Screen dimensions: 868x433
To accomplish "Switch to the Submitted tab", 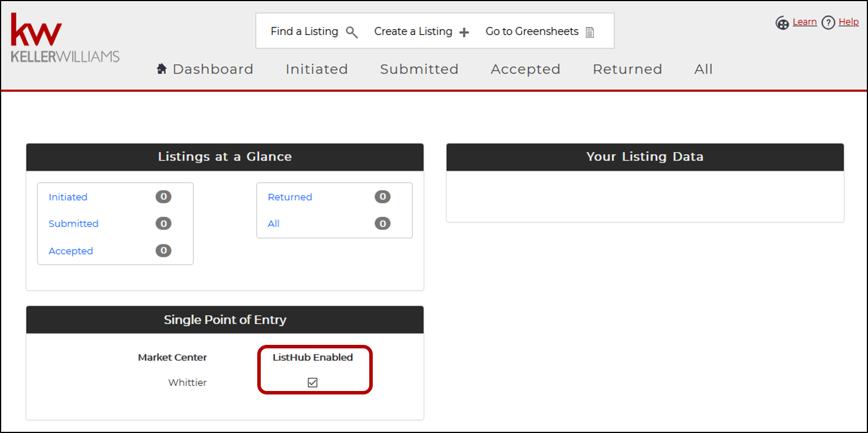I will coord(419,69).
